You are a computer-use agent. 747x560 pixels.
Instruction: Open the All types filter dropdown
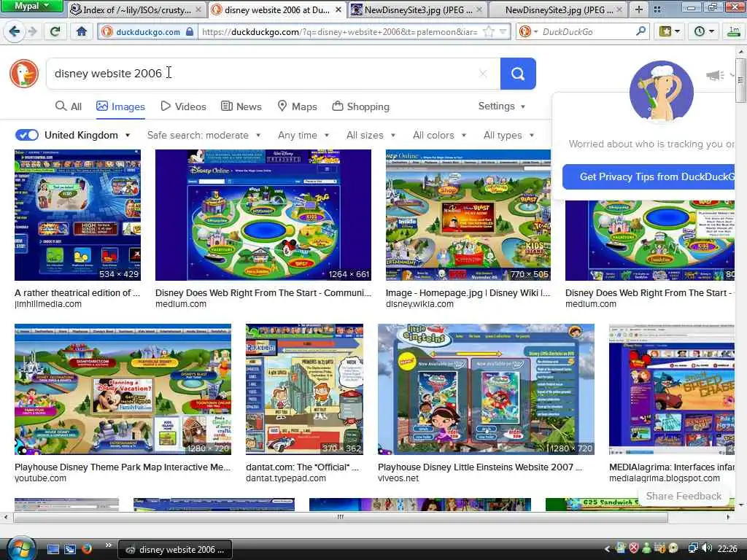(x=508, y=135)
